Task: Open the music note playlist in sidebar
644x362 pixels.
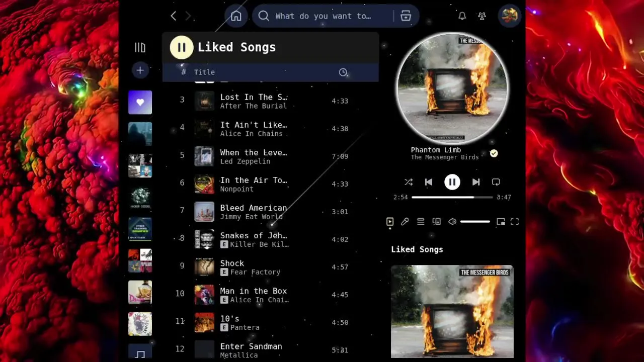Action: pyautogui.click(x=140, y=351)
